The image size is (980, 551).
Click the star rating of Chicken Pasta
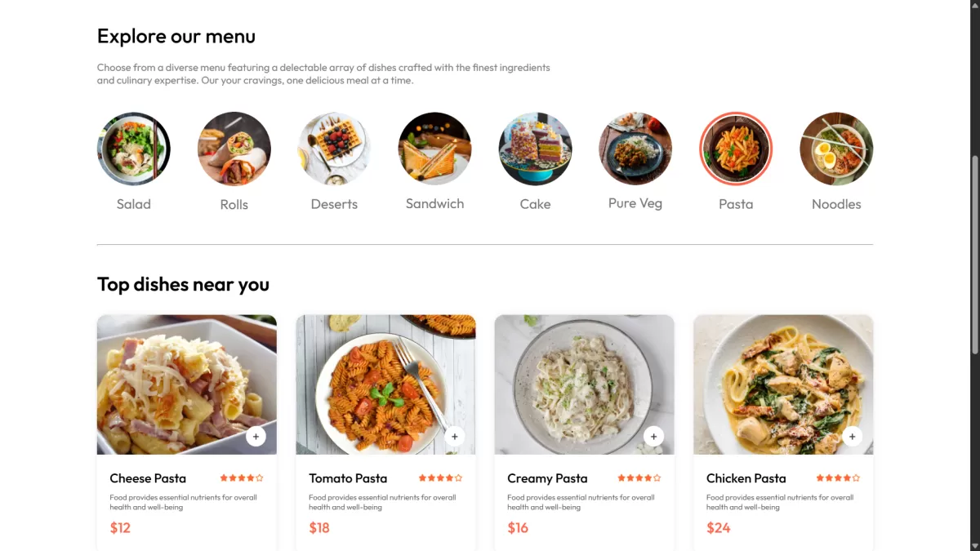coord(838,478)
